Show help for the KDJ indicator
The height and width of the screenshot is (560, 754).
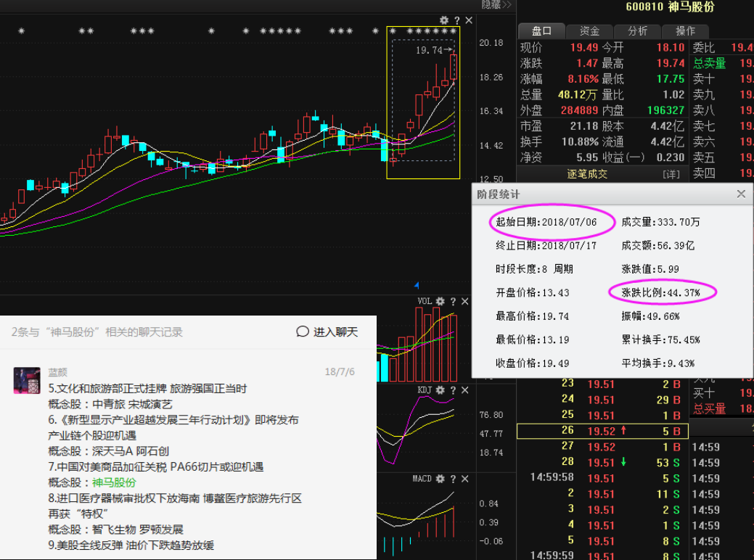453,390
